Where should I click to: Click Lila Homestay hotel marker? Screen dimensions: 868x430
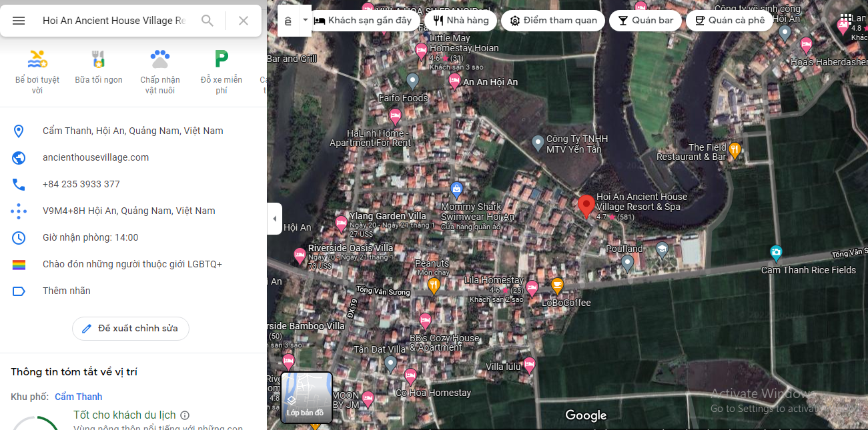(x=532, y=289)
